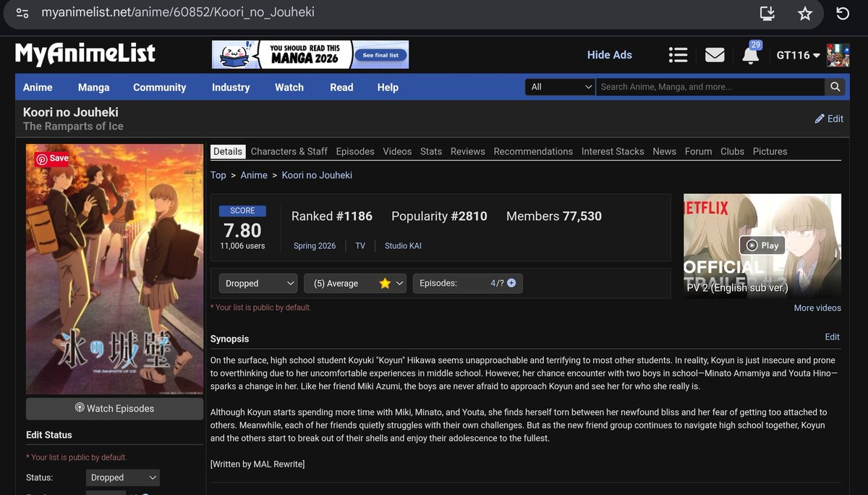The height and width of the screenshot is (495, 868).
Task: Switch to the Interest Stacks tab
Action: (613, 151)
